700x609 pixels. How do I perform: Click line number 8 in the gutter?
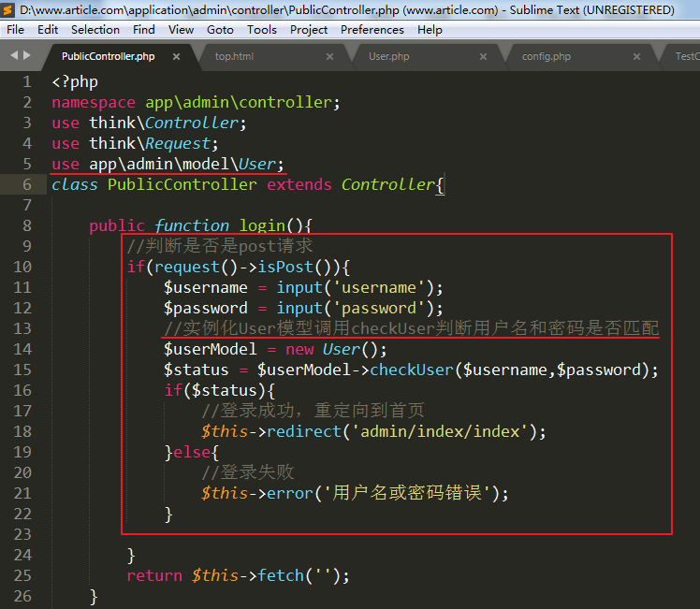tap(26, 225)
